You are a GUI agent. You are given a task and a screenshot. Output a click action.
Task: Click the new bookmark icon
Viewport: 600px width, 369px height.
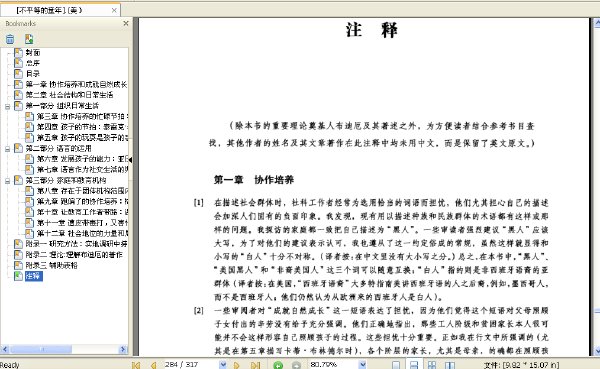(x=29, y=39)
